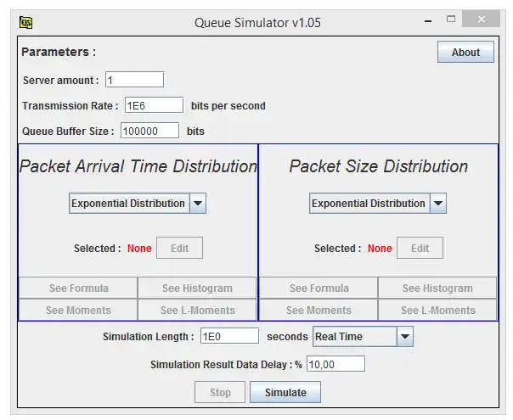Click Edit under Packet Size Distribution
This screenshot has height=420, width=513.
[x=420, y=248]
